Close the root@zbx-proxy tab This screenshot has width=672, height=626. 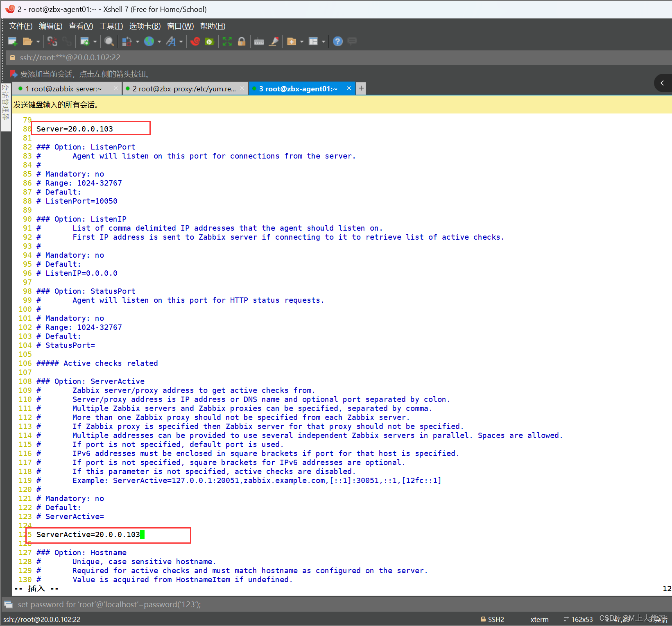[x=242, y=88]
